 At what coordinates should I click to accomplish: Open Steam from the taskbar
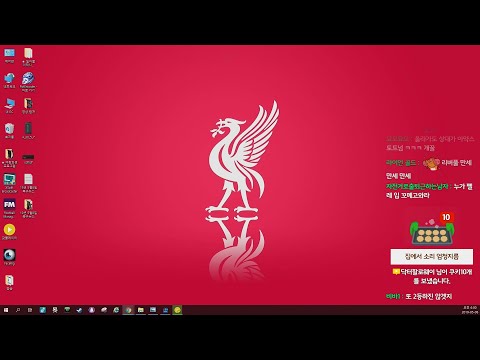(x=79, y=310)
